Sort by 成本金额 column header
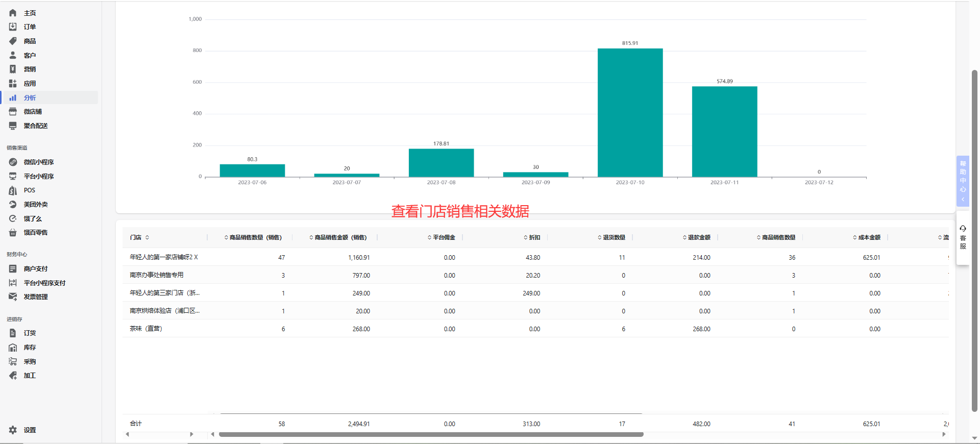This screenshot has width=980, height=444. 866,237
